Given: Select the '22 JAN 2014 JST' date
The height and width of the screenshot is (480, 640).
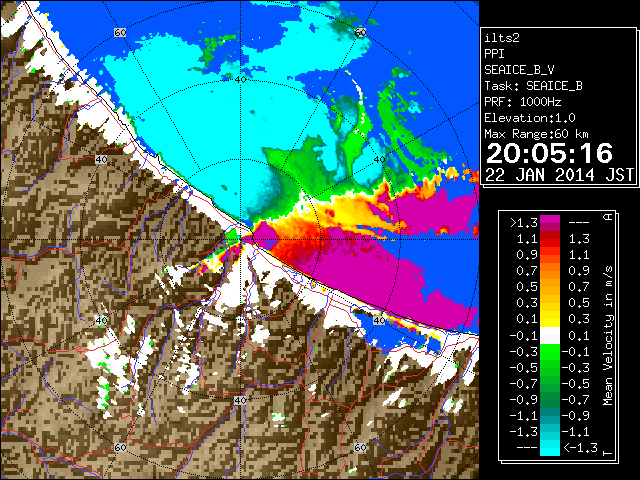Looking at the screenshot, I should [x=560, y=175].
